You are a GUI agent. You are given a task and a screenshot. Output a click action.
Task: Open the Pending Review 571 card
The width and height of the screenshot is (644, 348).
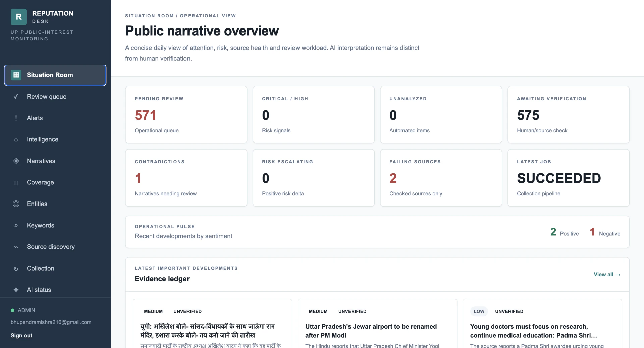[x=186, y=115]
